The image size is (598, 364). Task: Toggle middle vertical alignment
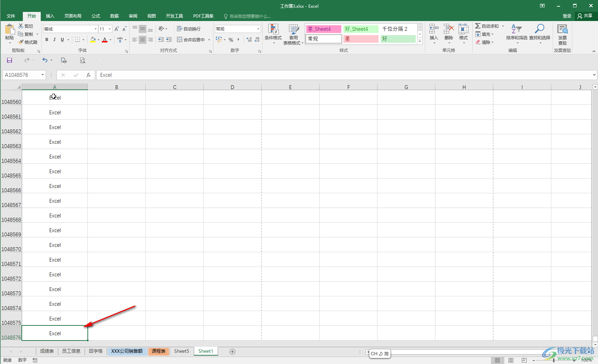click(x=143, y=29)
